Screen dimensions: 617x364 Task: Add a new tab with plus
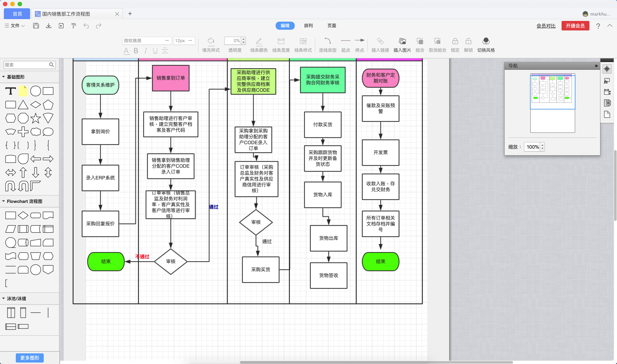(x=130, y=14)
